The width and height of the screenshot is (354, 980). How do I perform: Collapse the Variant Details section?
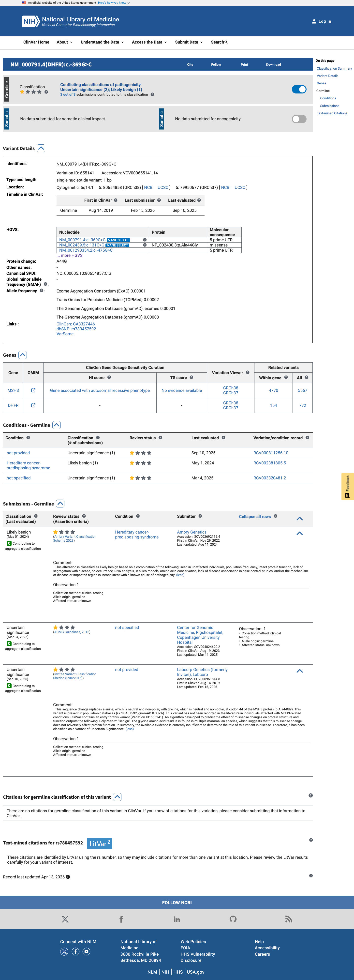(41, 148)
